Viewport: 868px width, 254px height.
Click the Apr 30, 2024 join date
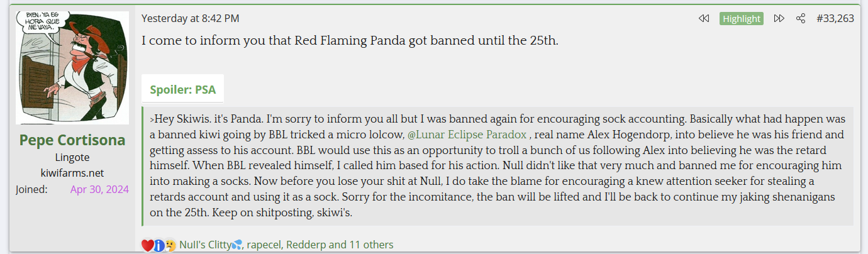(x=99, y=189)
